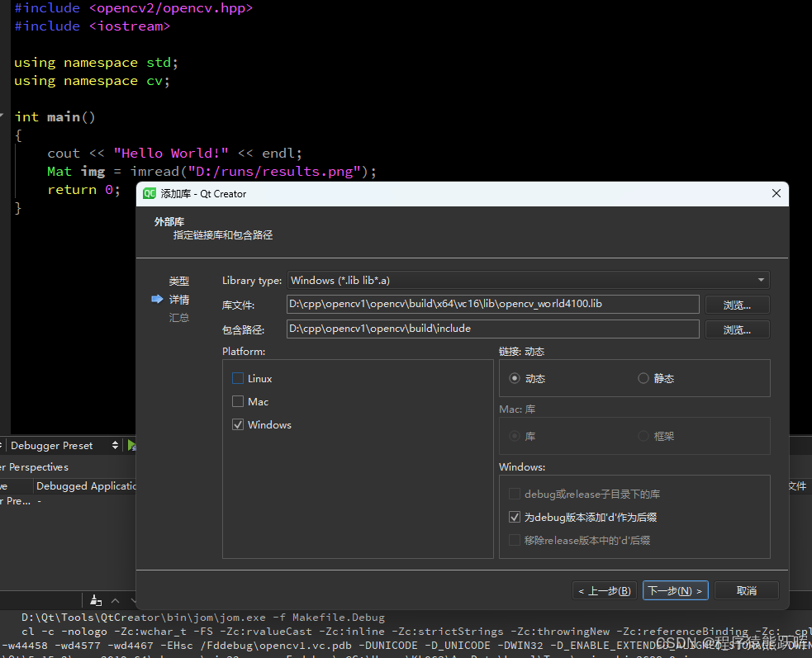Click the int main() line in editor

point(55,117)
